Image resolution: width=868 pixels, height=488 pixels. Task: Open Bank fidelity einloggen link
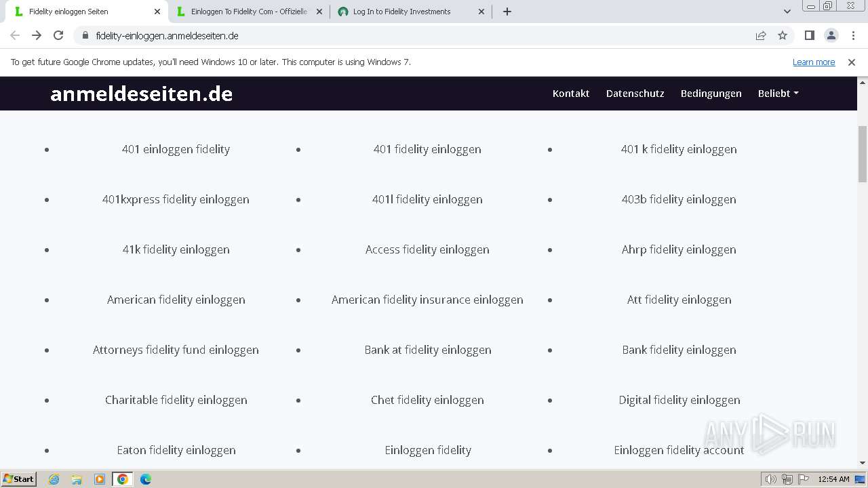coord(679,350)
